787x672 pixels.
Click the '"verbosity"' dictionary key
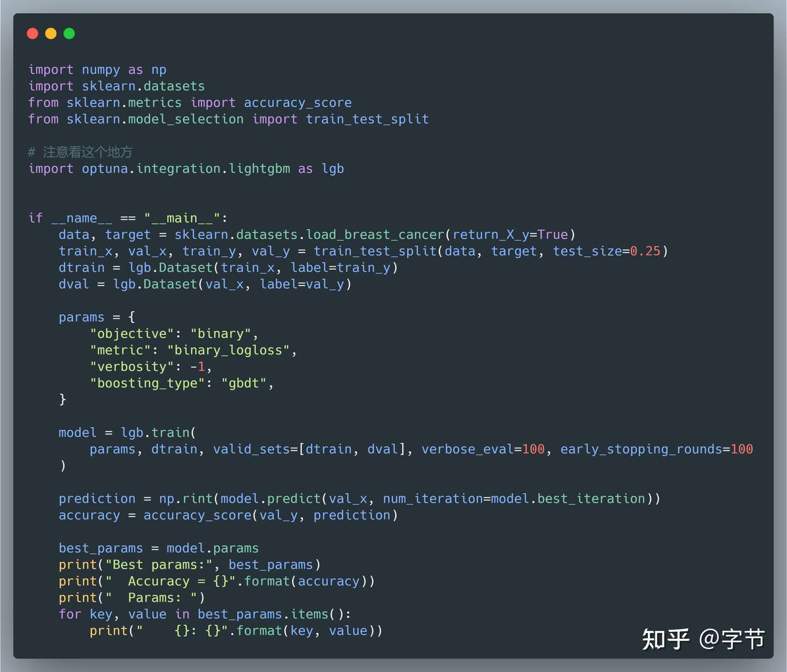point(132,366)
